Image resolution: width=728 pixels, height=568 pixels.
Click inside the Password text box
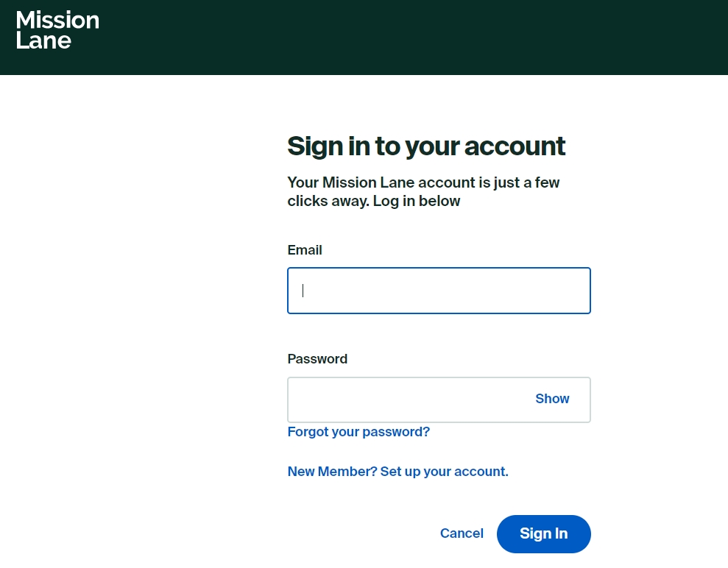pyautogui.click(x=412, y=399)
